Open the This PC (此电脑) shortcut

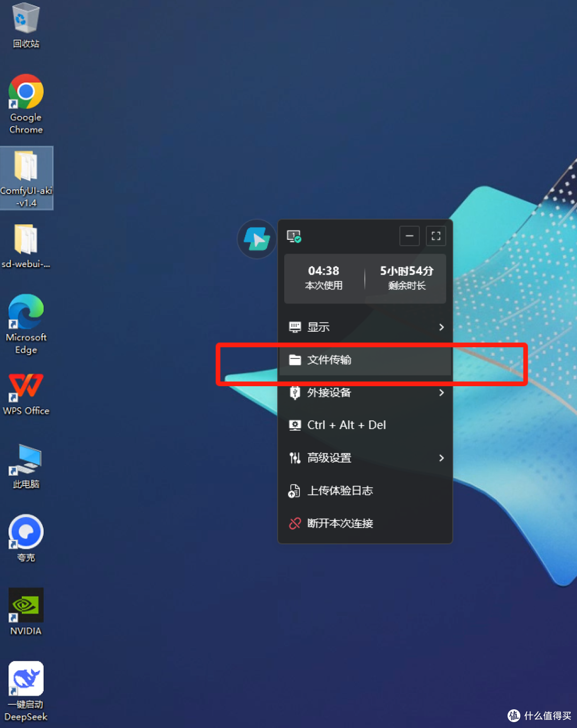pyautogui.click(x=26, y=466)
